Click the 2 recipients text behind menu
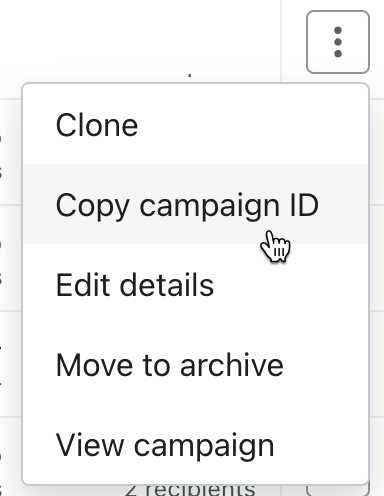This screenshot has width=384, height=496. point(190,489)
